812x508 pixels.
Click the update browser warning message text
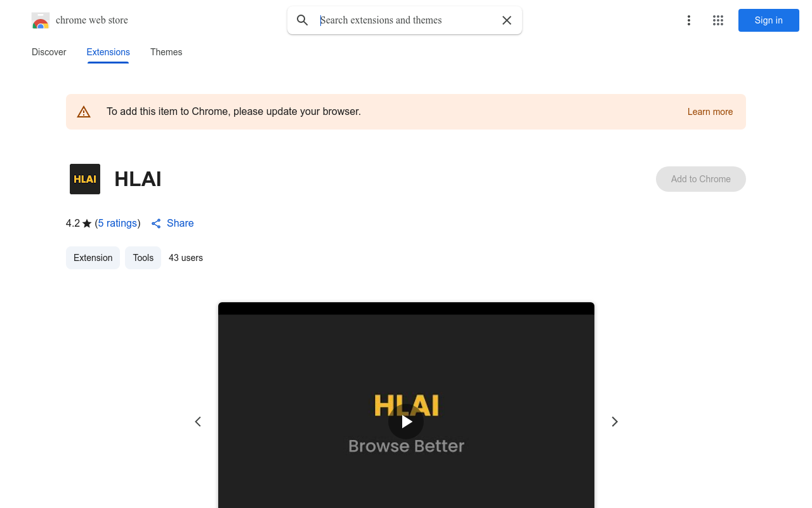(x=233, y=112)
